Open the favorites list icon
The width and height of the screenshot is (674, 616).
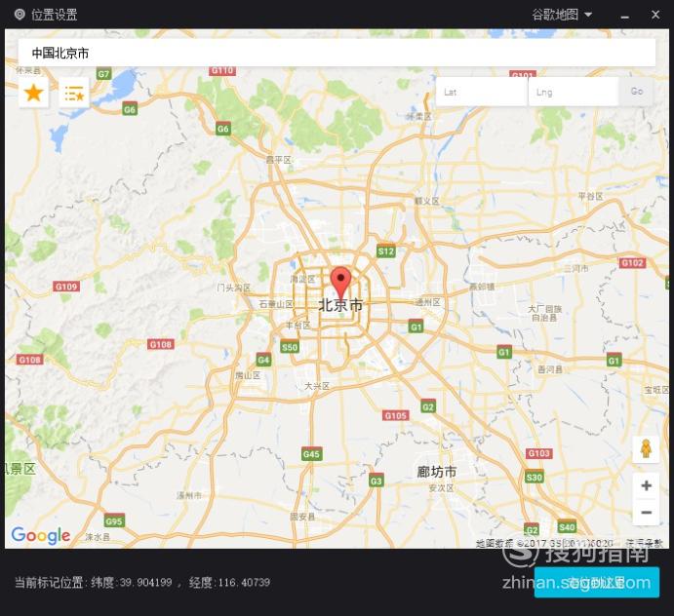point(74,93)
